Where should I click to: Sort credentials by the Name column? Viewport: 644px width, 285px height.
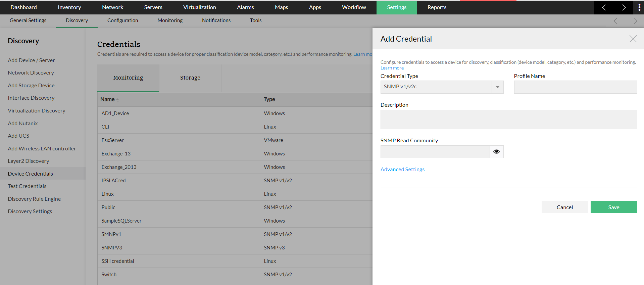[x=108, y=99]
